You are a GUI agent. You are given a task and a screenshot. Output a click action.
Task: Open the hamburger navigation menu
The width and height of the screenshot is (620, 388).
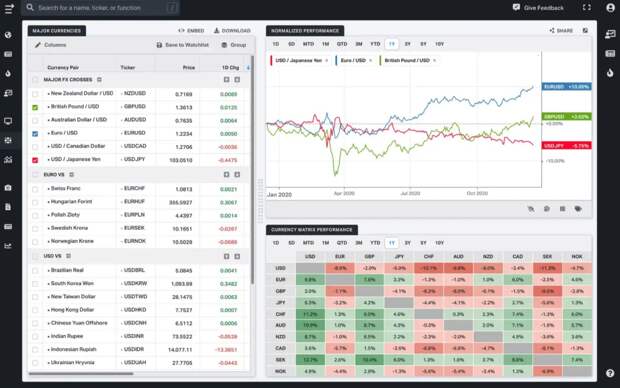9,8
